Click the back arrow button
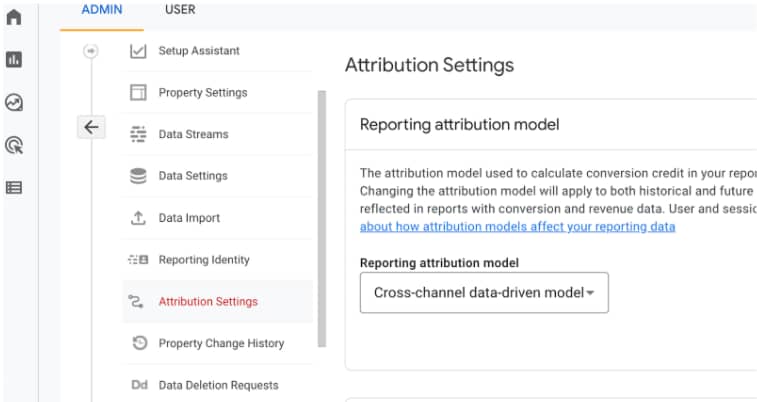This screenshot has height=402, width=757. [91, 127]
